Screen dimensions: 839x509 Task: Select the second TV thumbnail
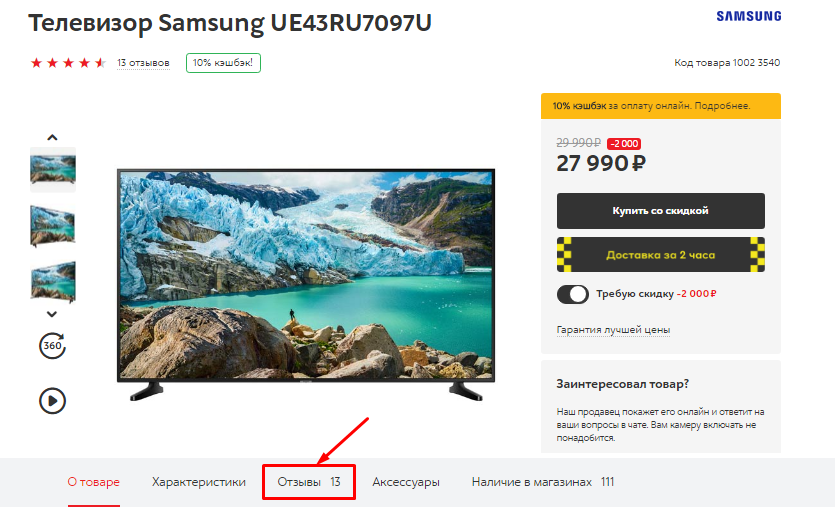point(52,225)
